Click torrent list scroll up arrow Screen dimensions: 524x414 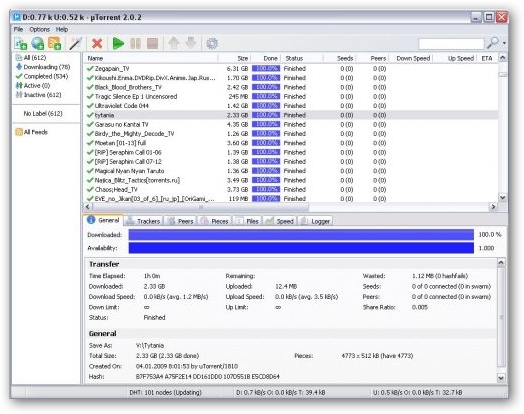click(x=502, y=58)
